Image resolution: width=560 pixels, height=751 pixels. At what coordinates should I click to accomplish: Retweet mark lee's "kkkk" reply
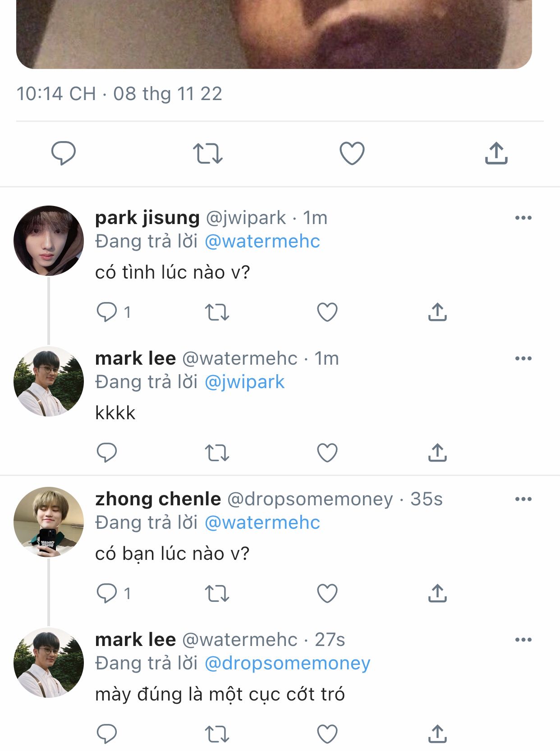click(217, 453)
